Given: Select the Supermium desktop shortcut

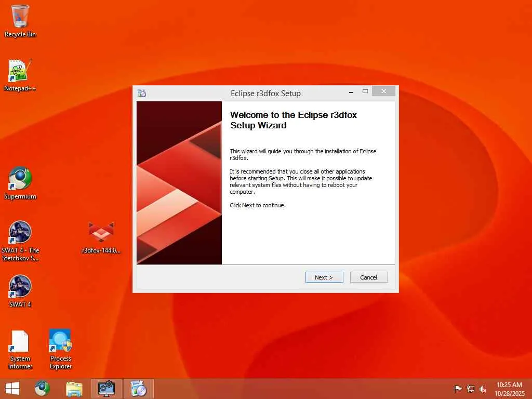Looking at the screenshot, I should click(20, 183).
